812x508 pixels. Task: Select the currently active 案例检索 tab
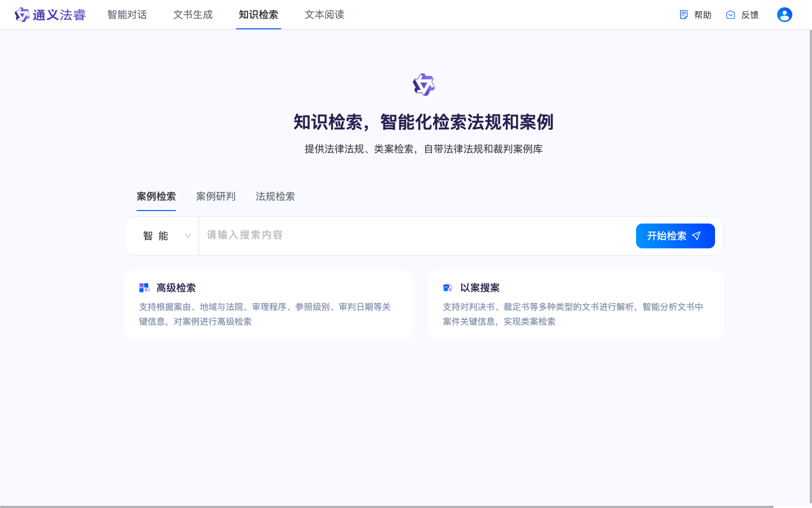click(156, 196)
